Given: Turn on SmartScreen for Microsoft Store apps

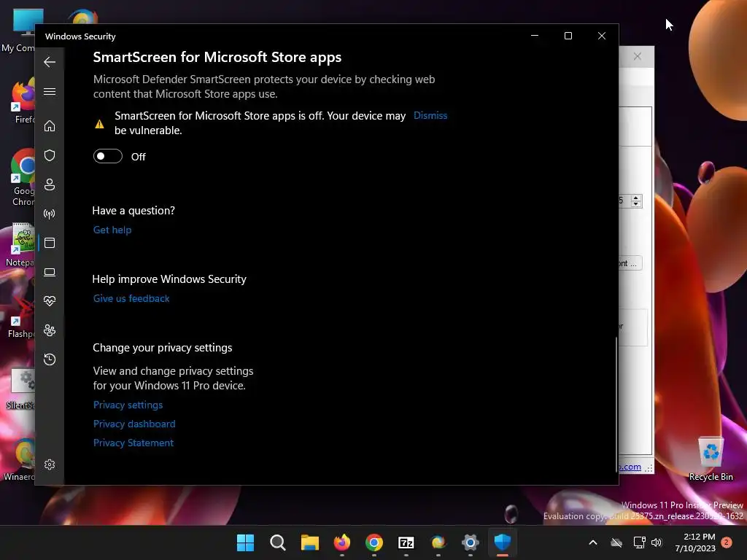Looking at the screenshot, I should pyautogui.click(x=108, y=156).
